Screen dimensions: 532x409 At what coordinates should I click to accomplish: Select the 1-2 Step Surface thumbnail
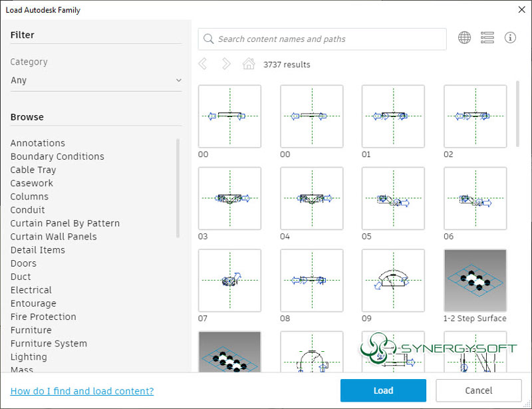pyautogui.click(x=475, y=280)
